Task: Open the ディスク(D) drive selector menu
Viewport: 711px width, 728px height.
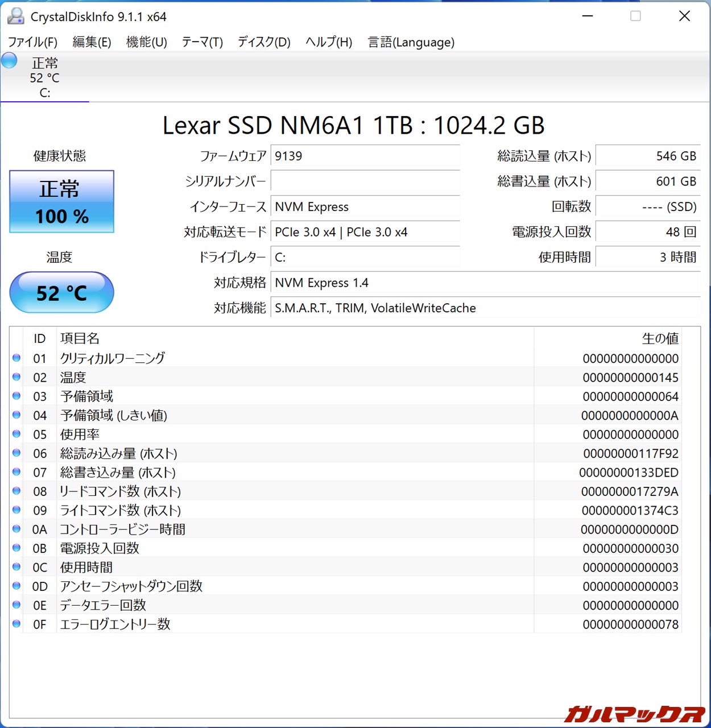Action: [263, 42]
